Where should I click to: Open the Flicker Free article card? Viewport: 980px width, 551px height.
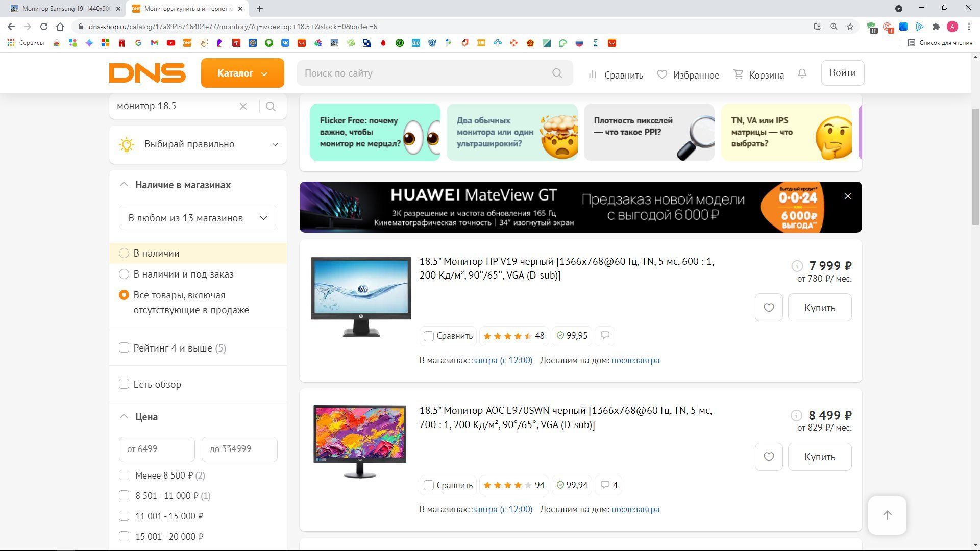pyautogui.click(x=375, y=132)
